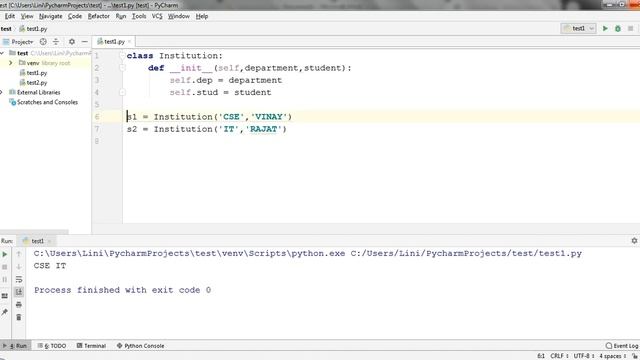Select test1.py in the project tree
Viewport: 640px width, 360px height.
37,73
